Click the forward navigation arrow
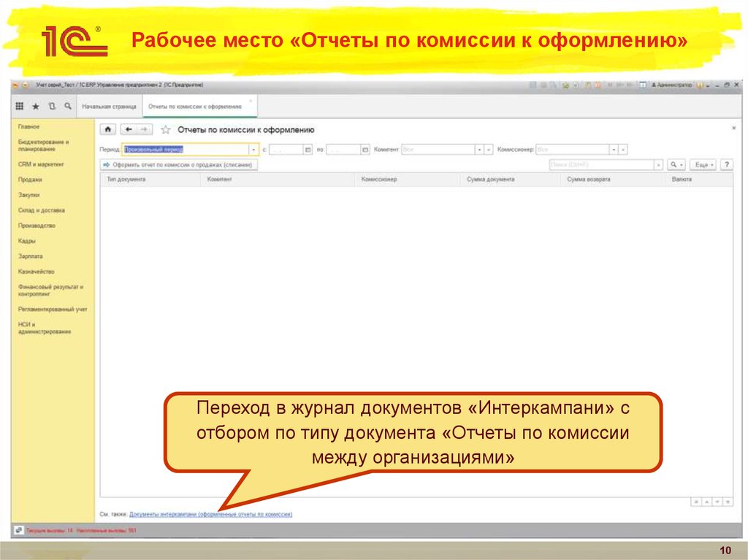The height and width of the screenshot is (560, 748). click(x=144, y=129)
